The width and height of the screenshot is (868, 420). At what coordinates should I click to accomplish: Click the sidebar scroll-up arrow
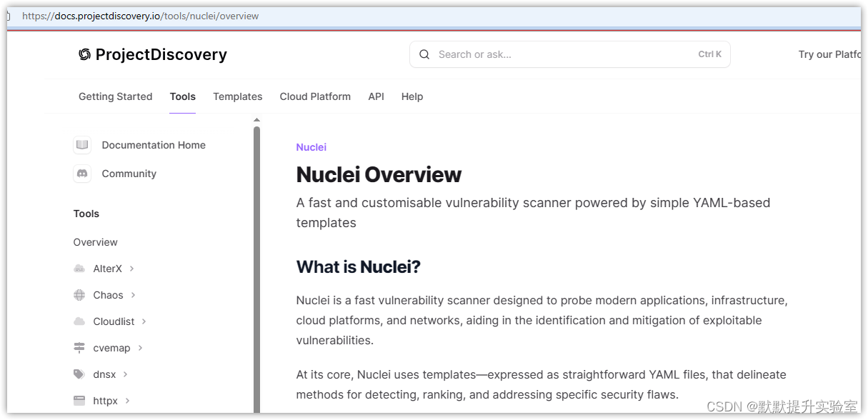[257, 120]
